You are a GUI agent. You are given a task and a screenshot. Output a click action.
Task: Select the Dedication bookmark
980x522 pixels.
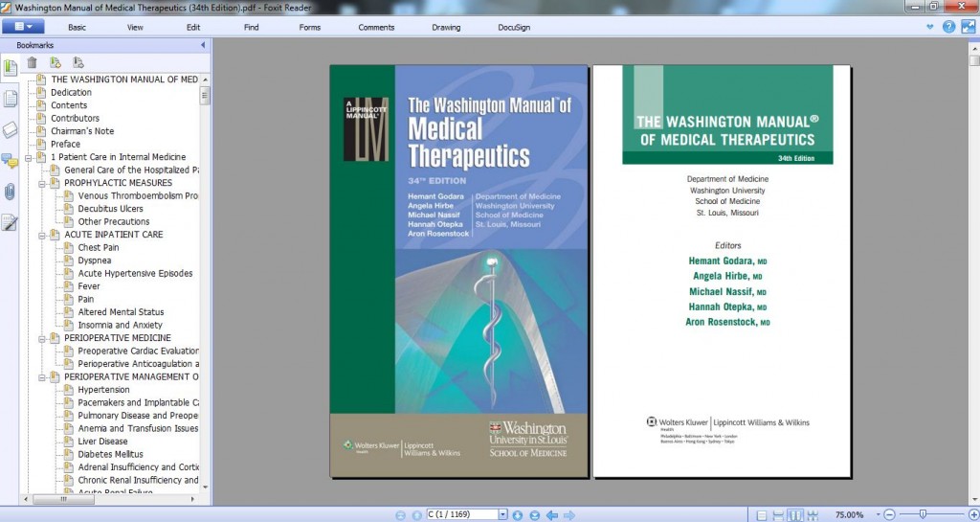point(71,92)
